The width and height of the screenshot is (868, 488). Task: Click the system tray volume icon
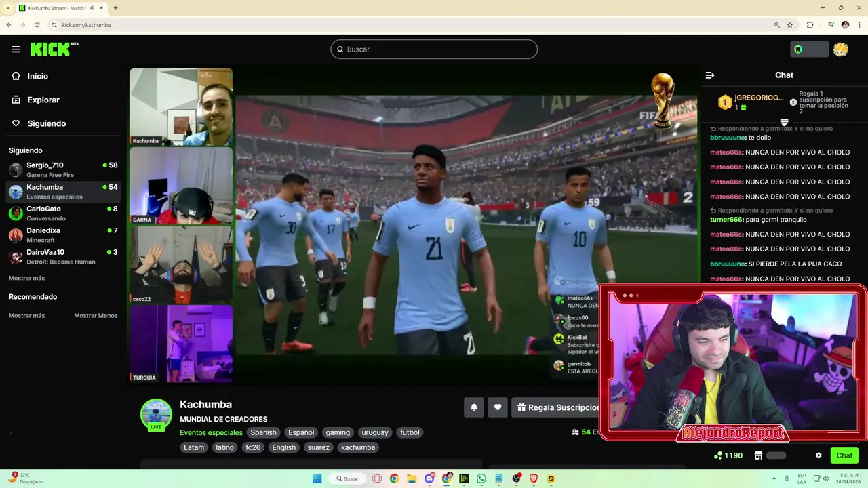(x=827, y=479)
